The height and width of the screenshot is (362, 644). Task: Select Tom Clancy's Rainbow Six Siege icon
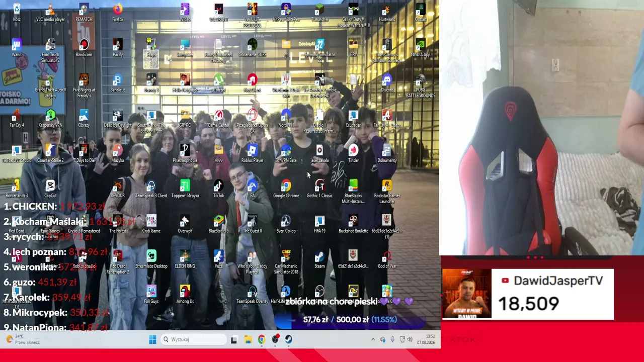click(x=387, y=51)
